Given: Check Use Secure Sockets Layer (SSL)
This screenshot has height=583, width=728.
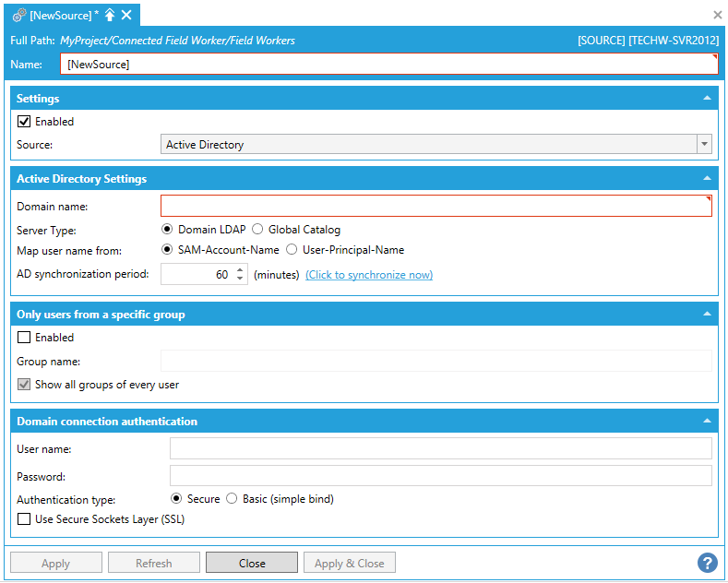Looking at the screenshot, I should click(x=24, y=519).
